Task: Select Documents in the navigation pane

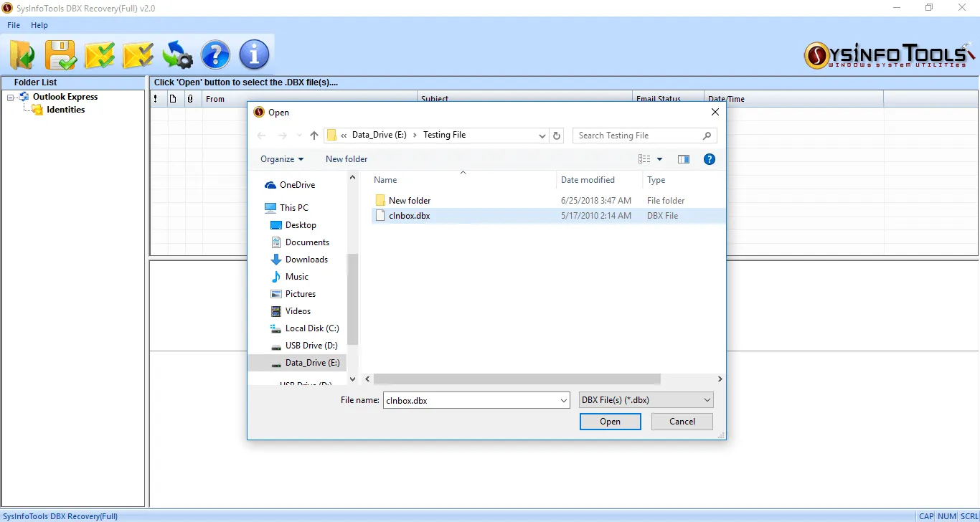Action: (x=307, y=242)
